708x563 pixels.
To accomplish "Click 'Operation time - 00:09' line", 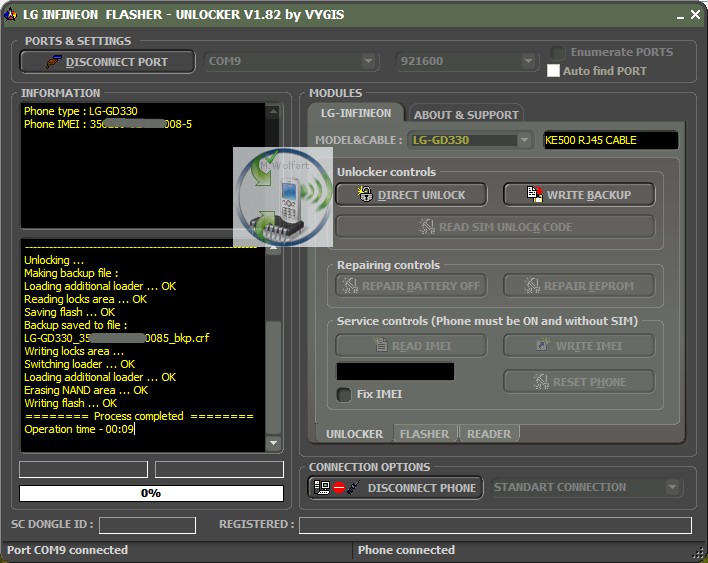I will [79, 429].
